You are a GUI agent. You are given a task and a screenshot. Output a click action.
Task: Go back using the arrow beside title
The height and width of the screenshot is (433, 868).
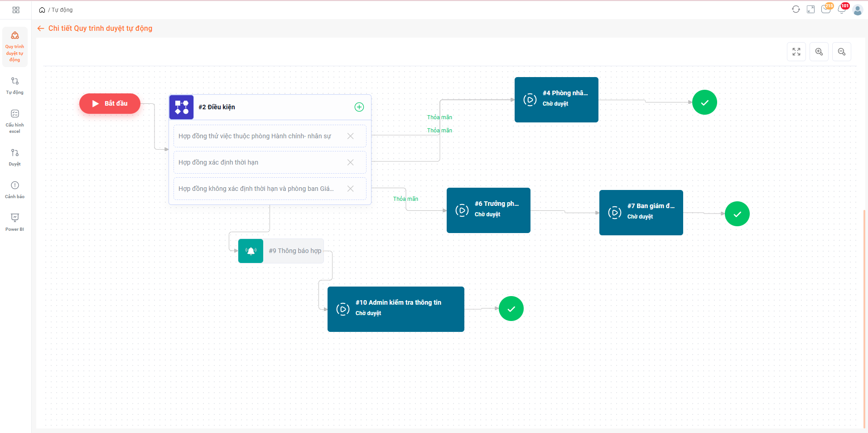[x=41, y=29]
